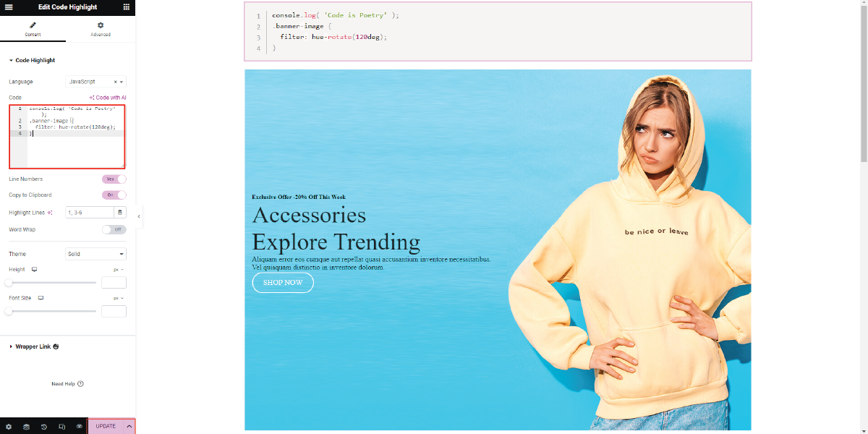Image resolution: width=868 pixels, height=434 pixels.
Task: Expand the Wrapper Link section
Action: (x=33, y=346)
